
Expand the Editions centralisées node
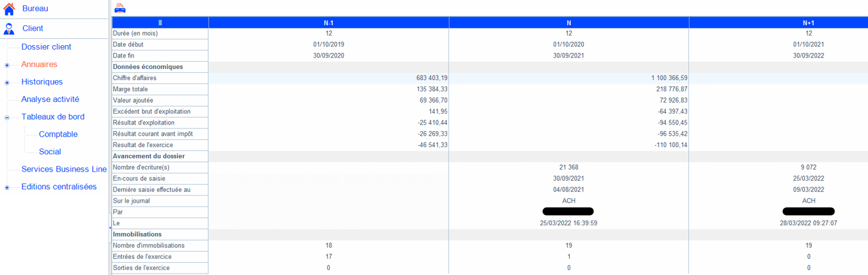tap(7, 188)
